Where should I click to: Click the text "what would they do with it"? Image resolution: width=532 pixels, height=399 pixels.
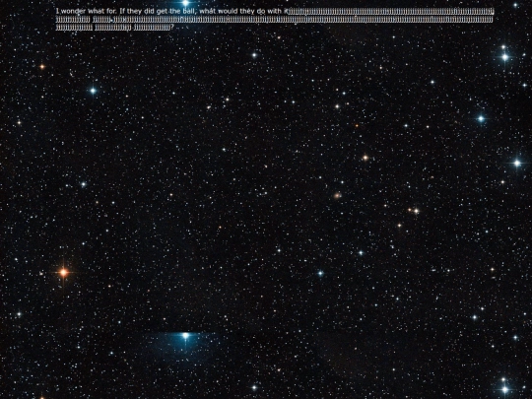[243, 11]
